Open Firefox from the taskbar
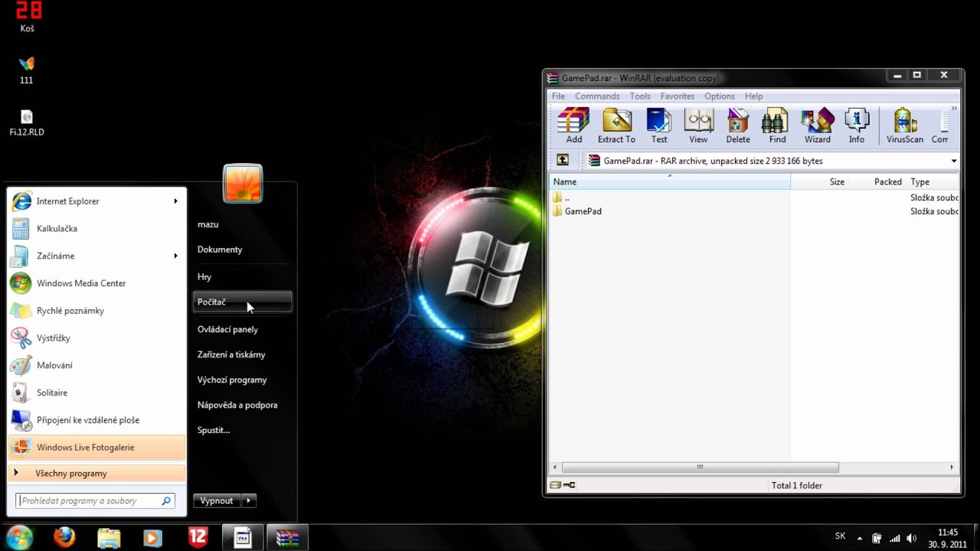 [x=65, y=538]
